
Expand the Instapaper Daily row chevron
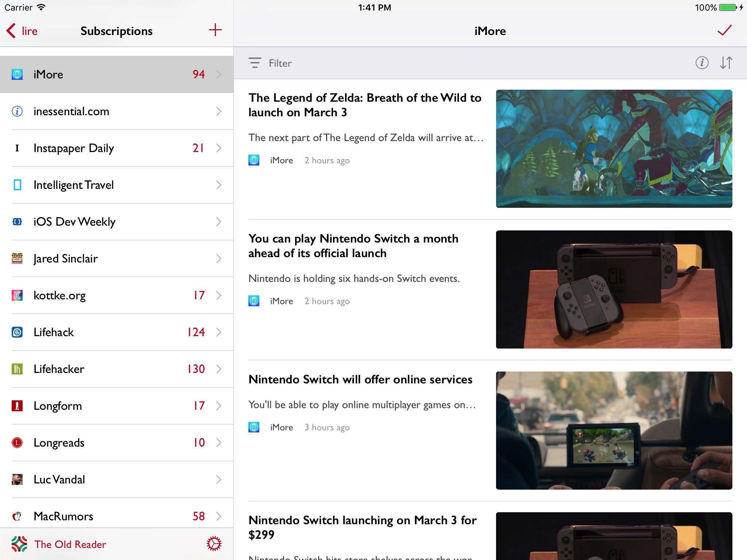pyautogui.click(x=219, y=148)
